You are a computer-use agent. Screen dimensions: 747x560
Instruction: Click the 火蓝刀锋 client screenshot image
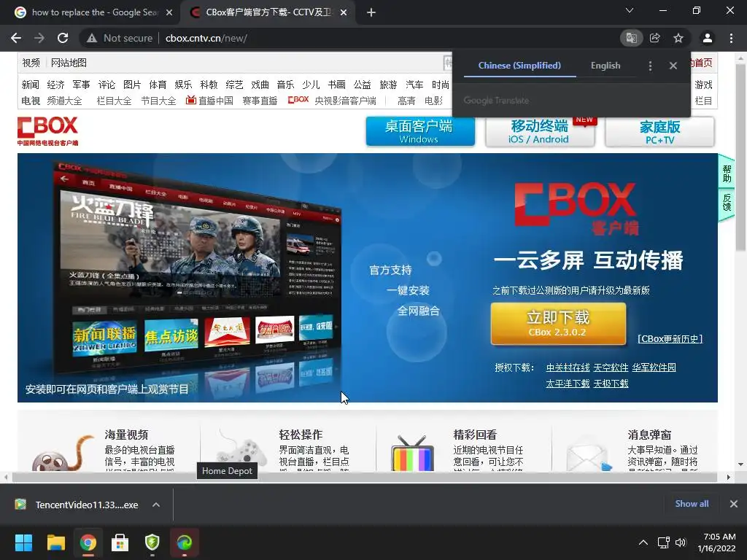(x=196, y=274)
